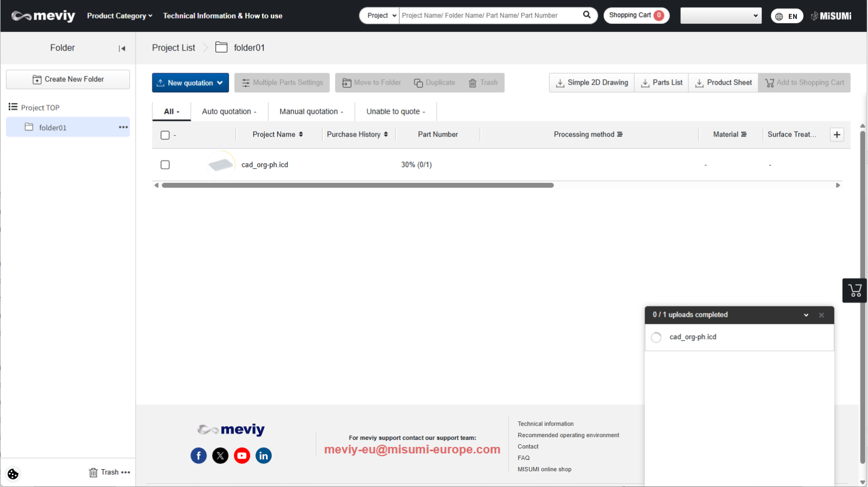This screenshot has width=868, height=487.
Task: Download the Simple 2D Drawing
Action: tap(592, 82)
